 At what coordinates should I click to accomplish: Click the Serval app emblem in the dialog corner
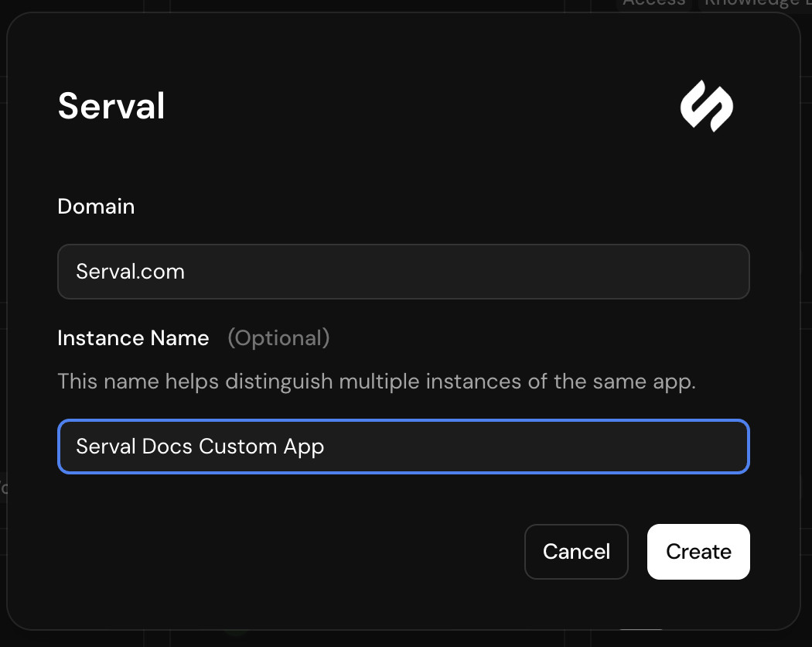[x=706, y=106]
